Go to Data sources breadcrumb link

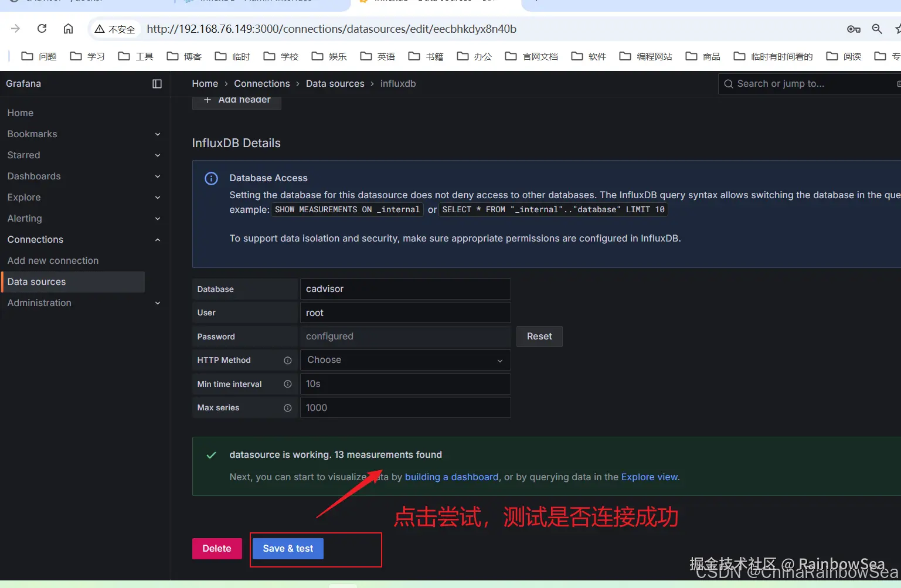click(335, 84)
